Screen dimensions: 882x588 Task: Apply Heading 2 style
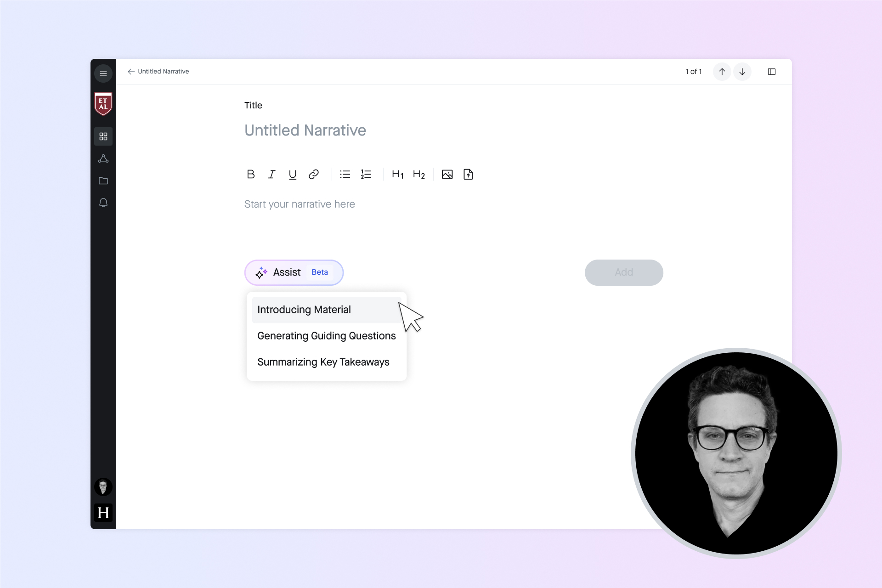(418, 175)
